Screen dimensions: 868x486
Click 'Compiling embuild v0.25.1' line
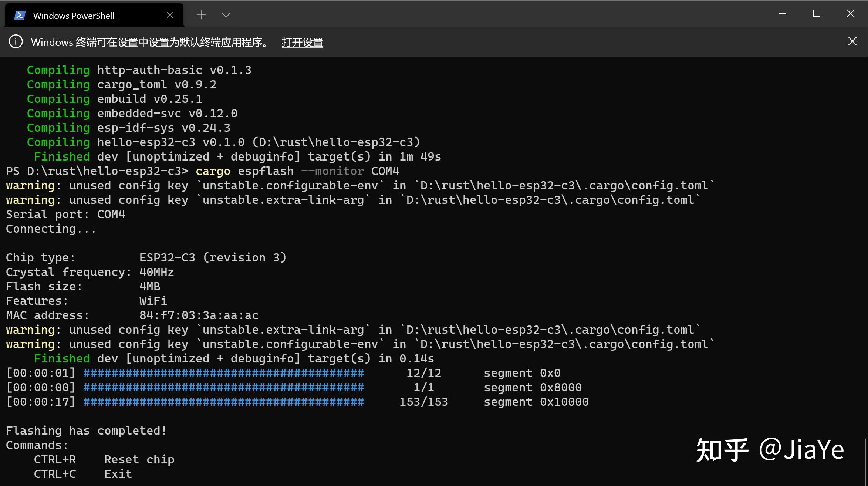(x=115, y=99)
